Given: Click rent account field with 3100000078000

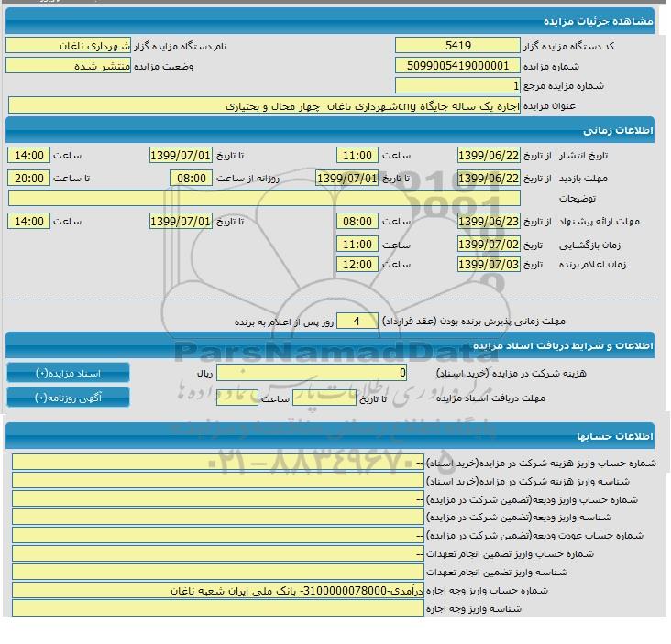Looking at the screenshot, I should [x=218, y=590].
